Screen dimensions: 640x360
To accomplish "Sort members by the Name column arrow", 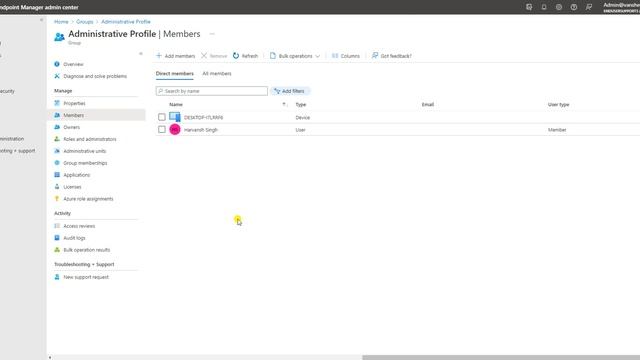I will tap(284, 104).
